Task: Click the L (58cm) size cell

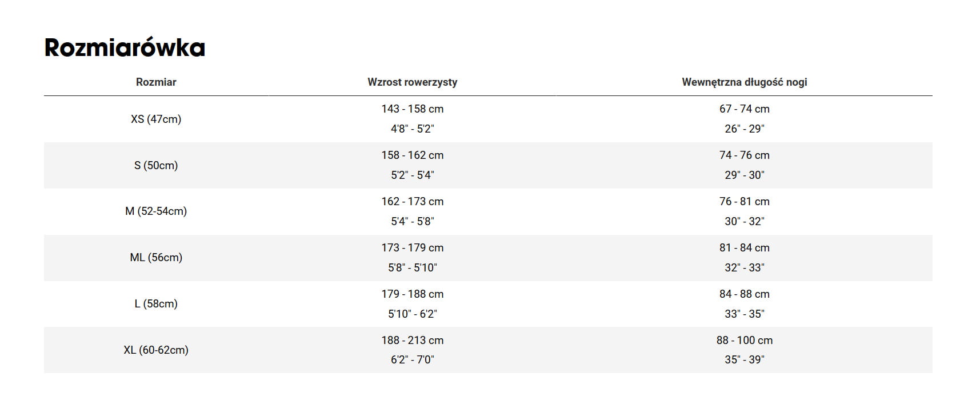Action: click(156, 304)
